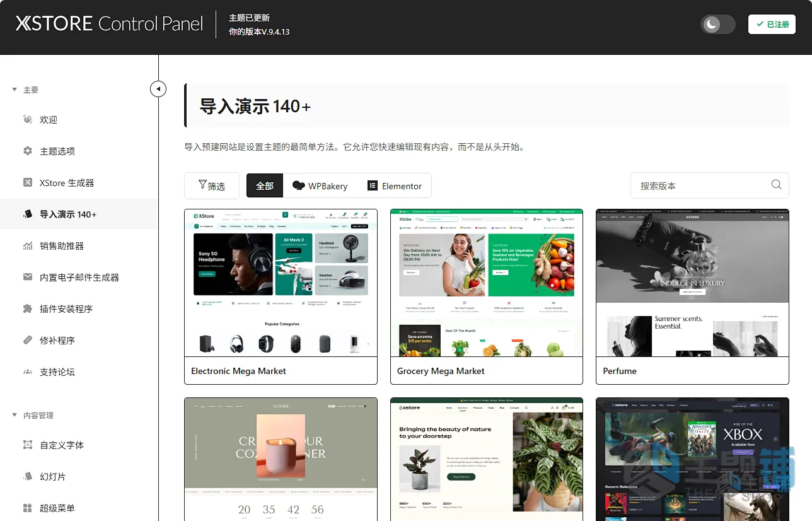Click the 超级菜单 grid icon

click(x=28, y=508)
